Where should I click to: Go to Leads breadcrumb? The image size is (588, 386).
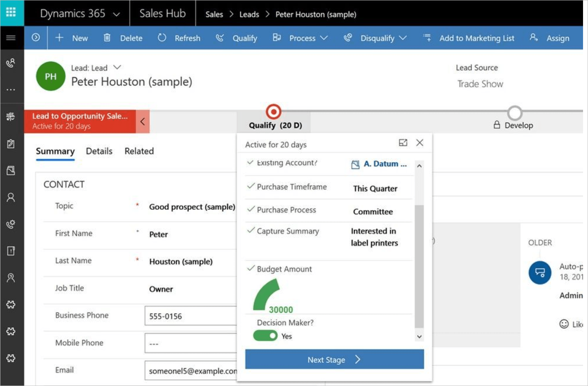tap(249, 14)
